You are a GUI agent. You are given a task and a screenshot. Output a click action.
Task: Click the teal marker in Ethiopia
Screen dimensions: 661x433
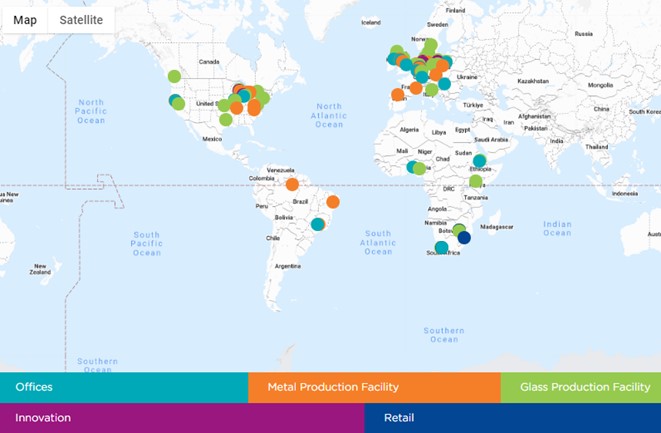coord(479,161)
